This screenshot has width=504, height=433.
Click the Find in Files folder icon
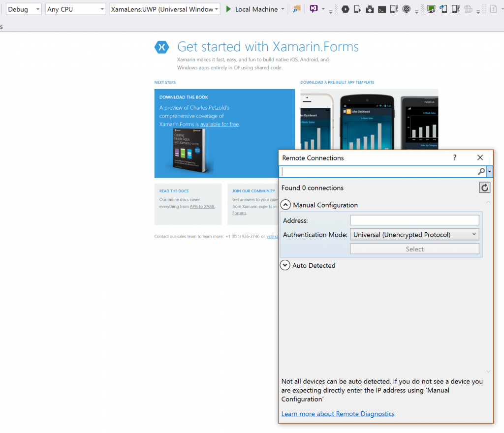(296, 9)
